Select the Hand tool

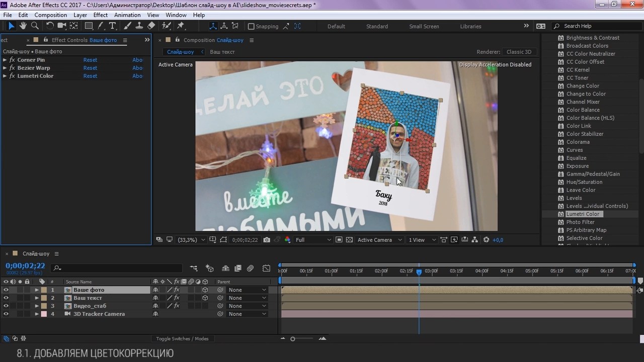tap(23, 26)
